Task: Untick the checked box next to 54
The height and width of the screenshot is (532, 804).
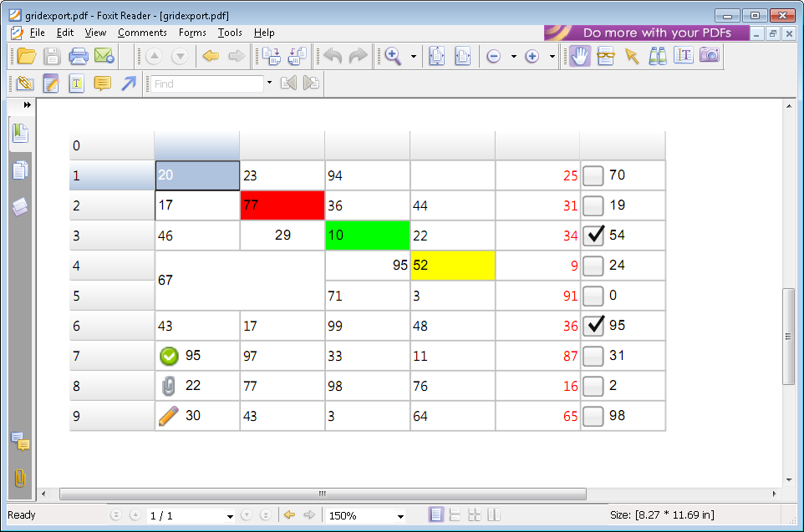Action: coord(593,236)
